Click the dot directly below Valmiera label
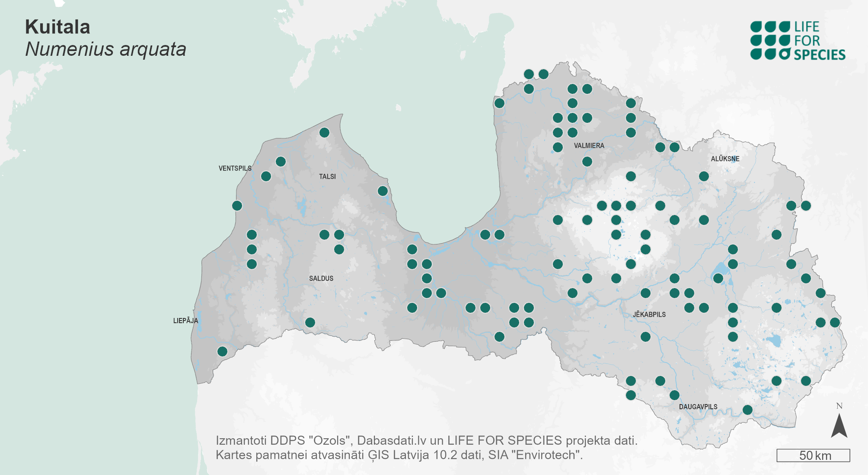868x475 pixels. (587, 162)
